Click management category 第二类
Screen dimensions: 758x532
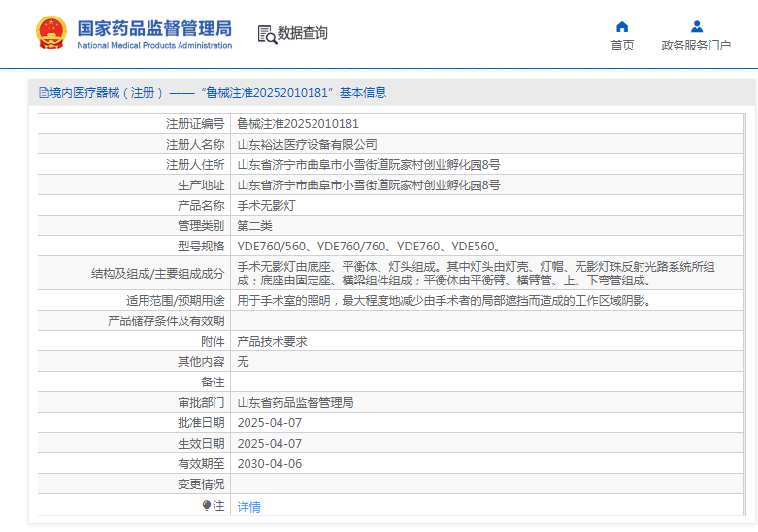tap(254, 226)
